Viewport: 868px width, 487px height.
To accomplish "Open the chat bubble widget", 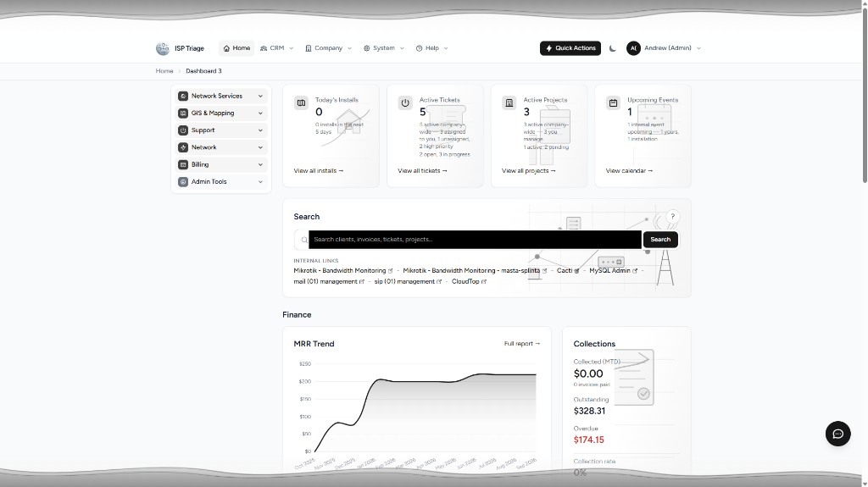I will tap(837, 434).
